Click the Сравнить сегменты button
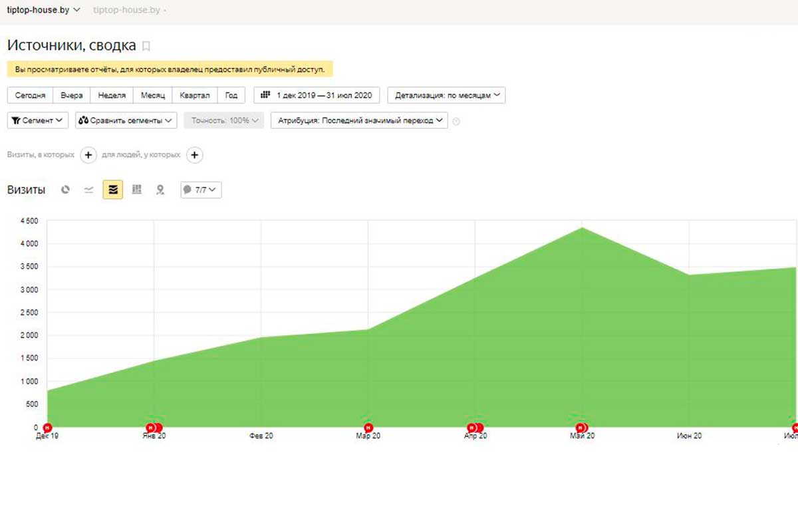The height and width of the screenshot is (532, 798). click(126, 120)
